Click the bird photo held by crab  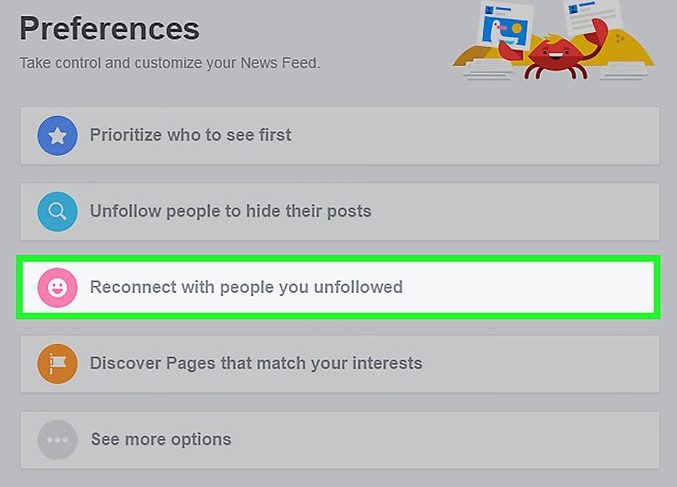pyautogui.click(x=506, y=26)
